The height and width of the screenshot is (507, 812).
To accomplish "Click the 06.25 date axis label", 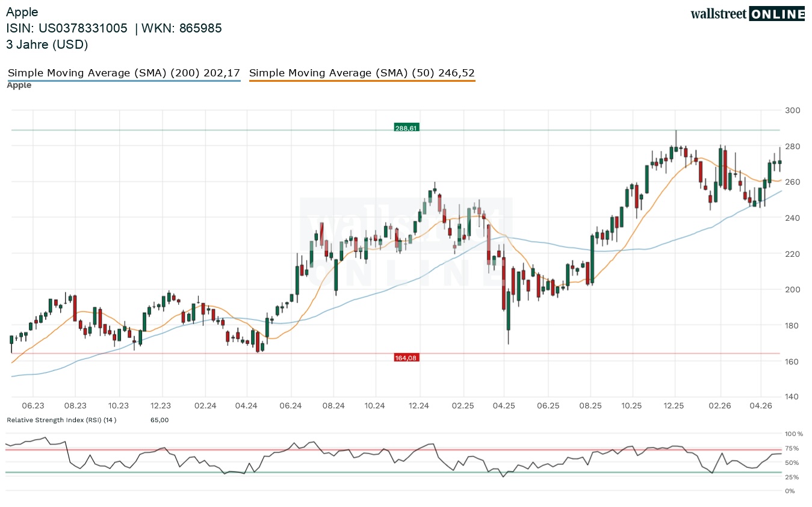I will click(548, 406).
